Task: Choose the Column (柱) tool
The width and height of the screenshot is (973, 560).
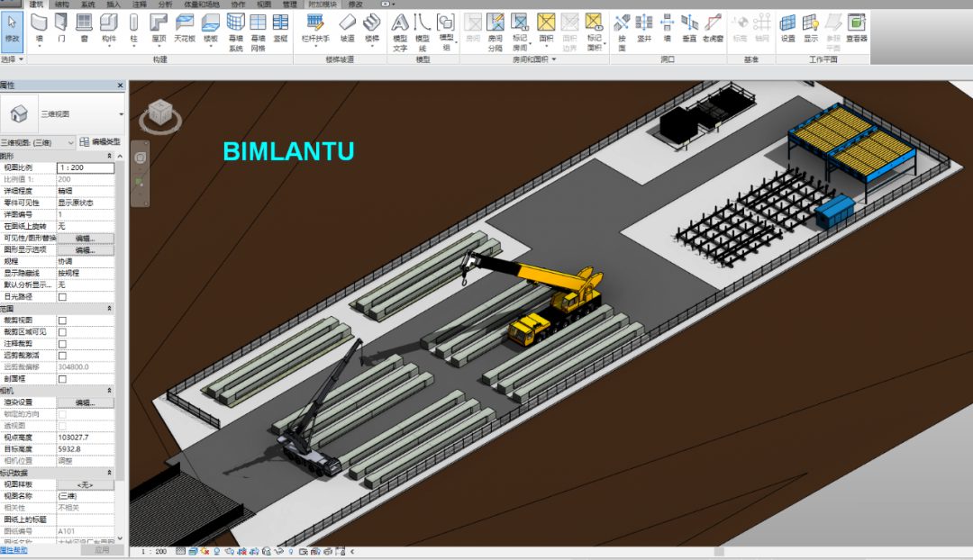Action: coord(132,29)
